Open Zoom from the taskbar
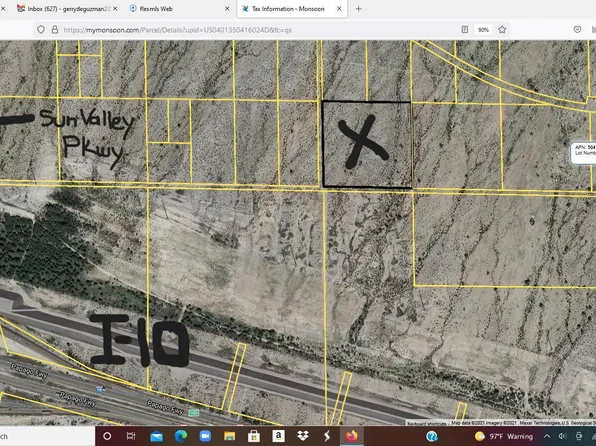 (205, 436)
